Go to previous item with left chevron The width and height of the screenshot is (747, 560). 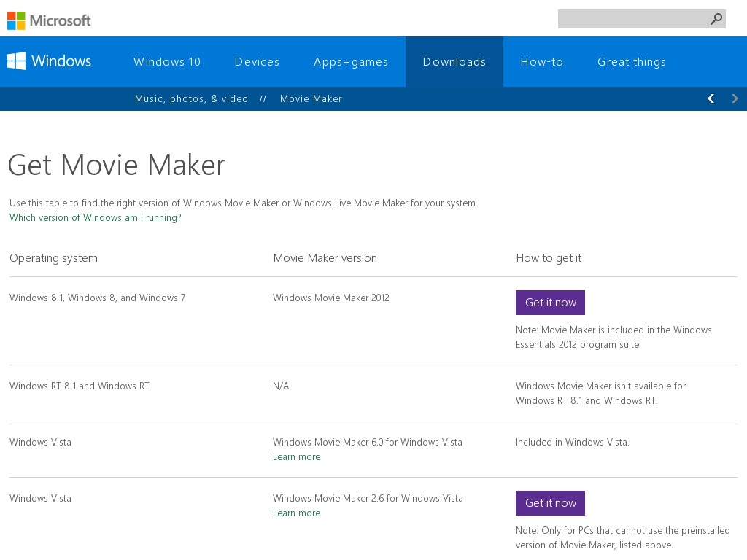pyautogui.click(x=711, y=98)
